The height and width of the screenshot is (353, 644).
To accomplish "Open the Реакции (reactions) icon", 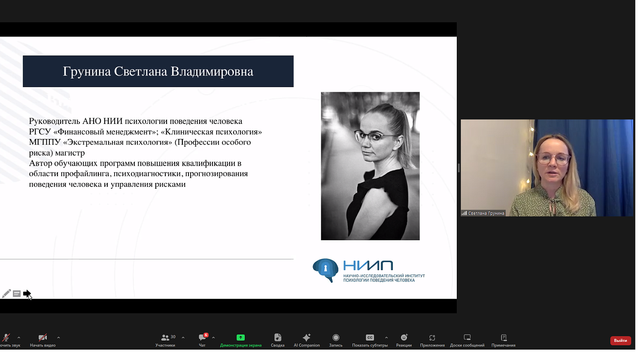I will pyautogui.click(x=403, y=339).
